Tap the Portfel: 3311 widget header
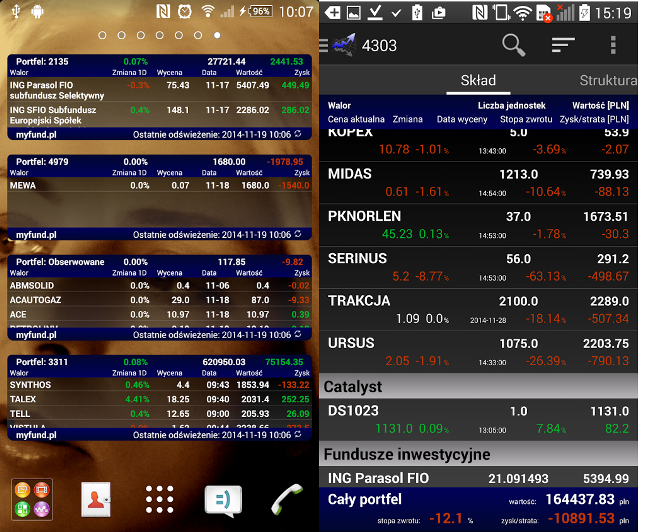The width and height of the screenshot is (645, 532). tap(160, 362)
